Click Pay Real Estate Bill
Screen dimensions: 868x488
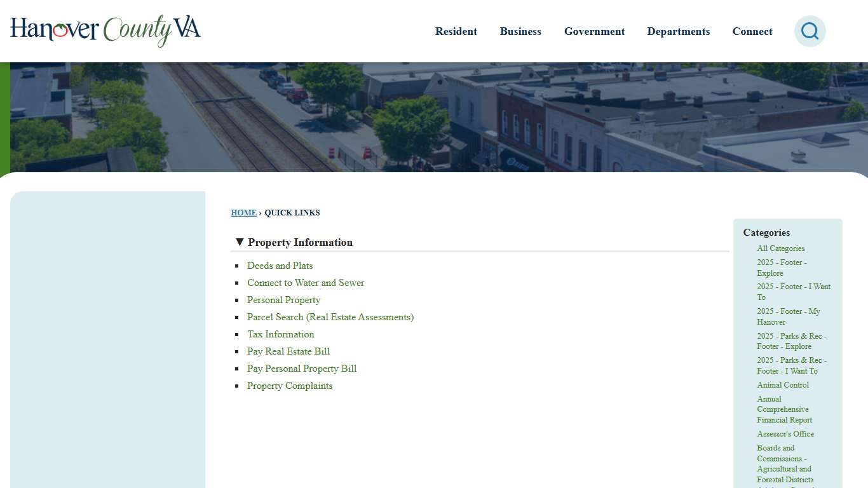click(288, 351)
